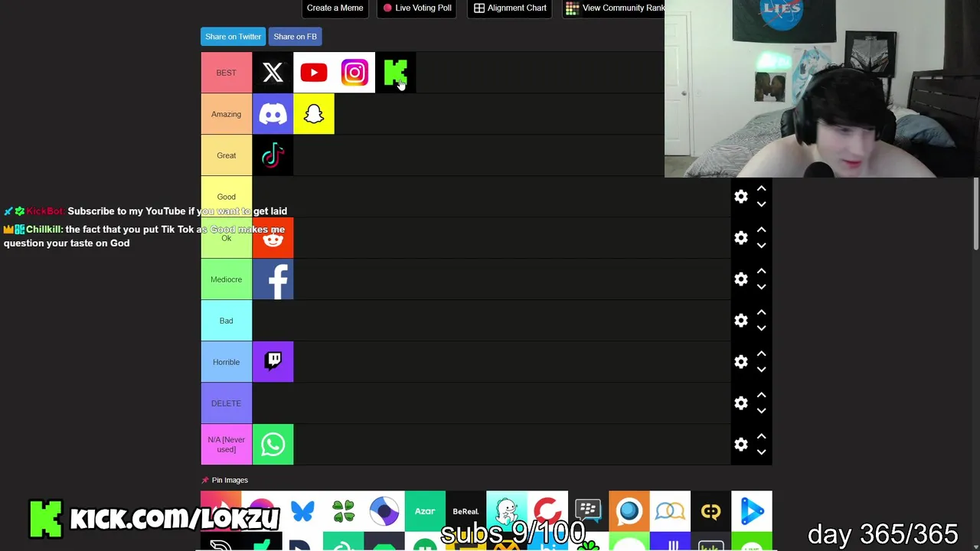
Task: Open settings gear for N/A row
Action: click(741, 445)
